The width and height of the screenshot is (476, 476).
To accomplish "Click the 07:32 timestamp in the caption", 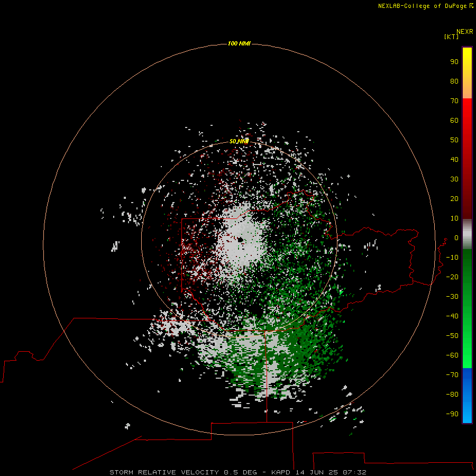I will click(354, 472).
